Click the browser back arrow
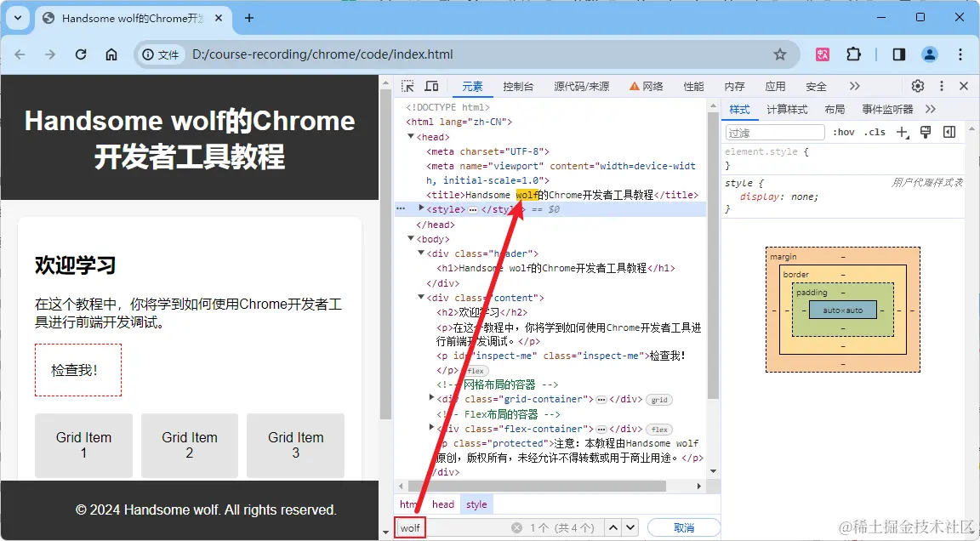Image resolution: width=980 pixels, height=541 pixels. (20, 54)
